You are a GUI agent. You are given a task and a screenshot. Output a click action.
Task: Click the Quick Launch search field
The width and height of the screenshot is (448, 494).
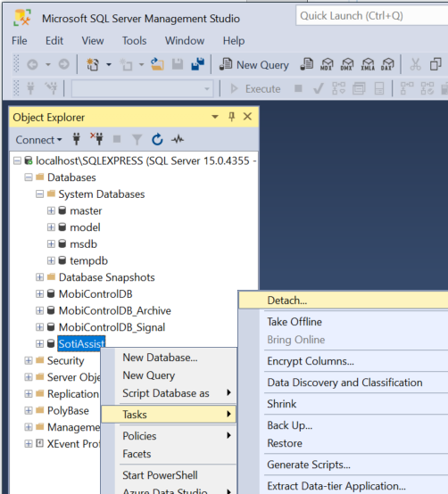point(372,16)
